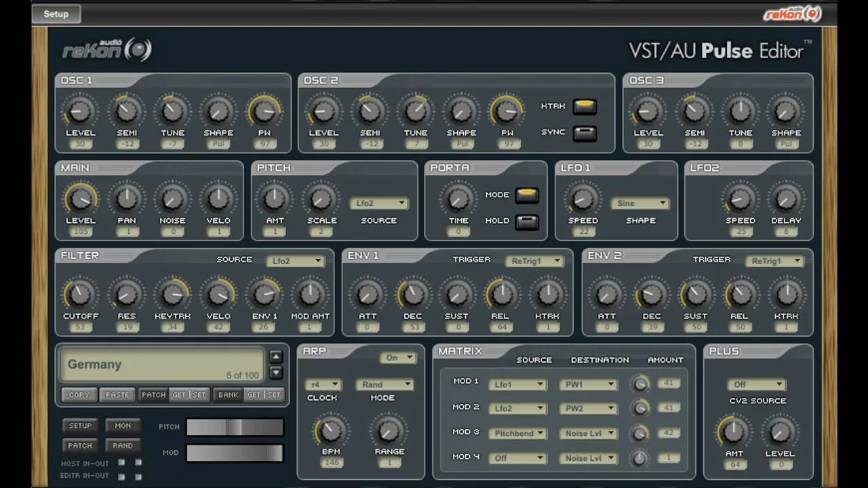Click the Pitch wheel slider

click(x=235, y=427)
